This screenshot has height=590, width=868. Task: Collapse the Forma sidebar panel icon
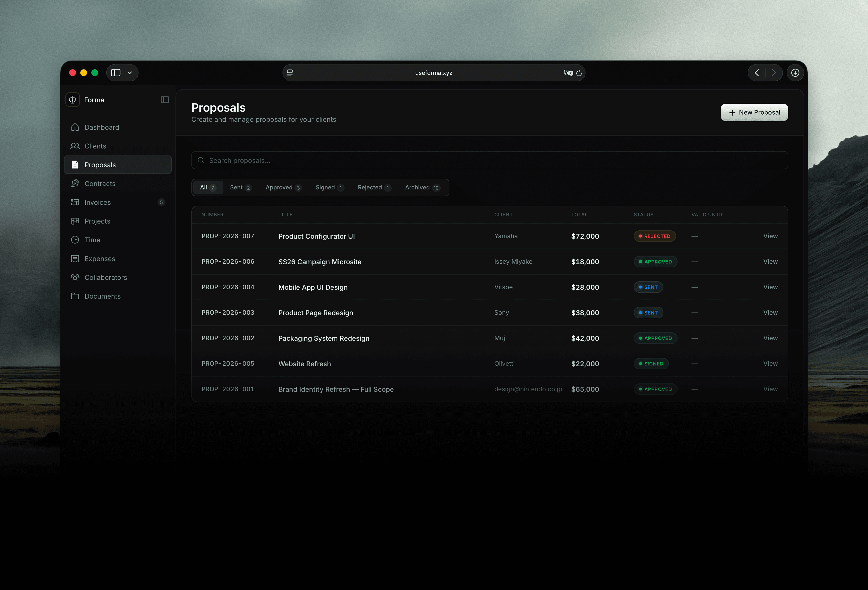[x=165, y=100]
